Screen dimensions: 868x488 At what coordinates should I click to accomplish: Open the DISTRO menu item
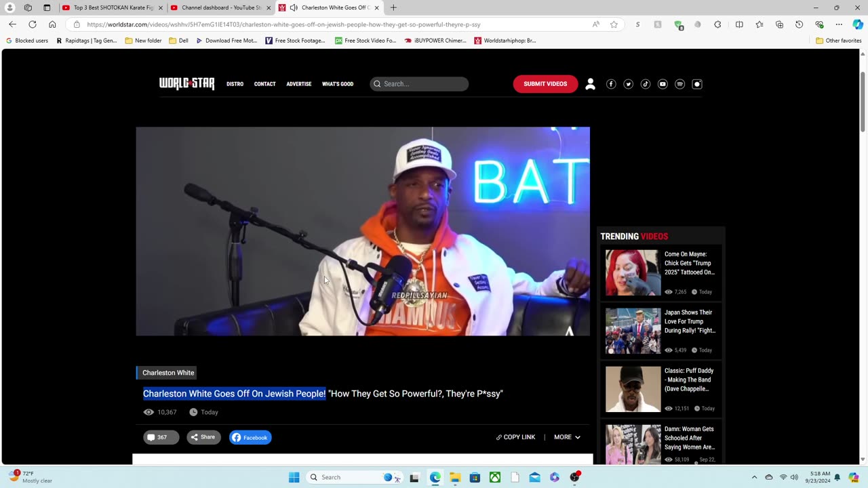pyautogui.click(x=235, y=84)
